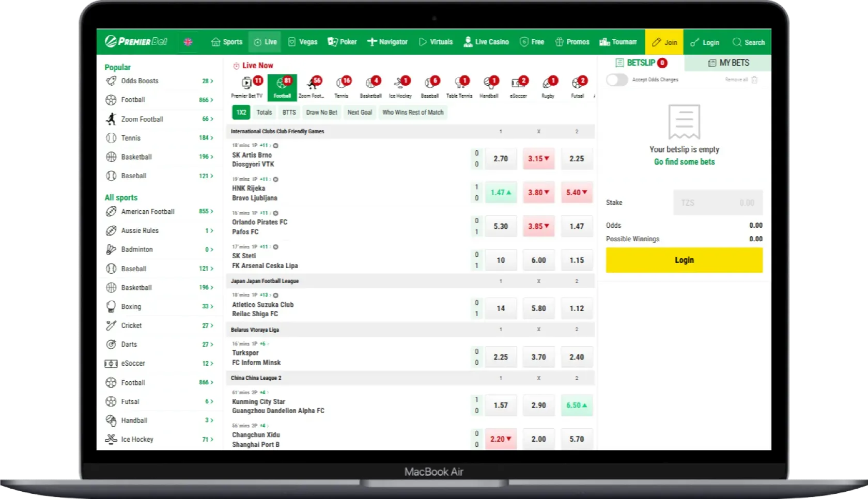Click Login in the top bar
This screenshot has width=868, height=499.
[705, 42]
